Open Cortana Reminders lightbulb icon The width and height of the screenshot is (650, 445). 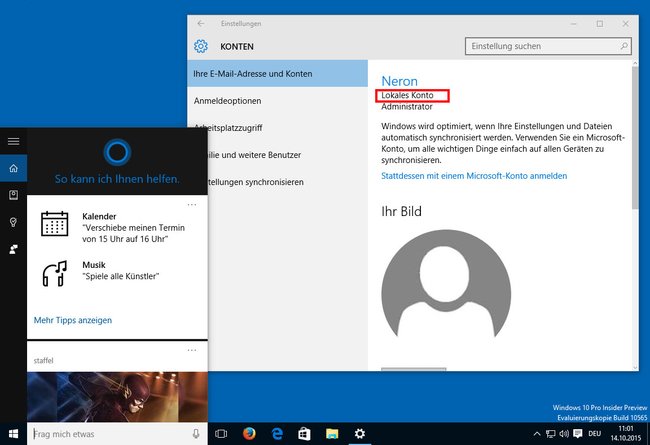[13, 222]
